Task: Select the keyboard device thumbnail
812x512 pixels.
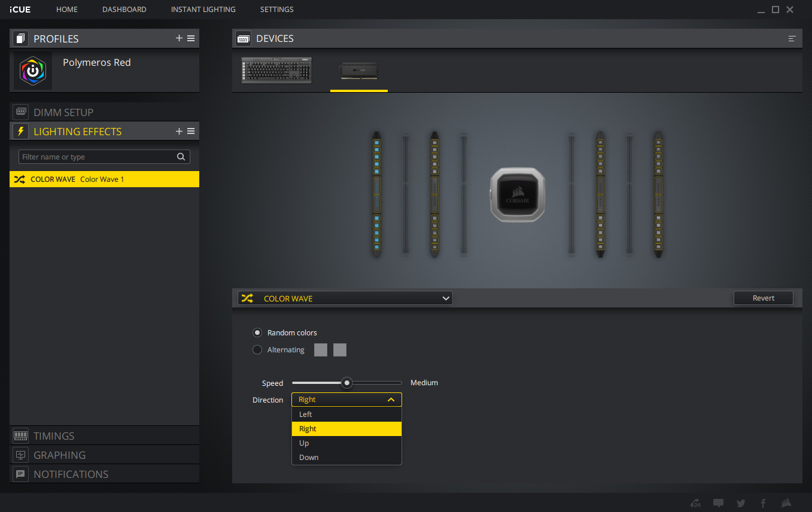Action: [x=276, y=70]
